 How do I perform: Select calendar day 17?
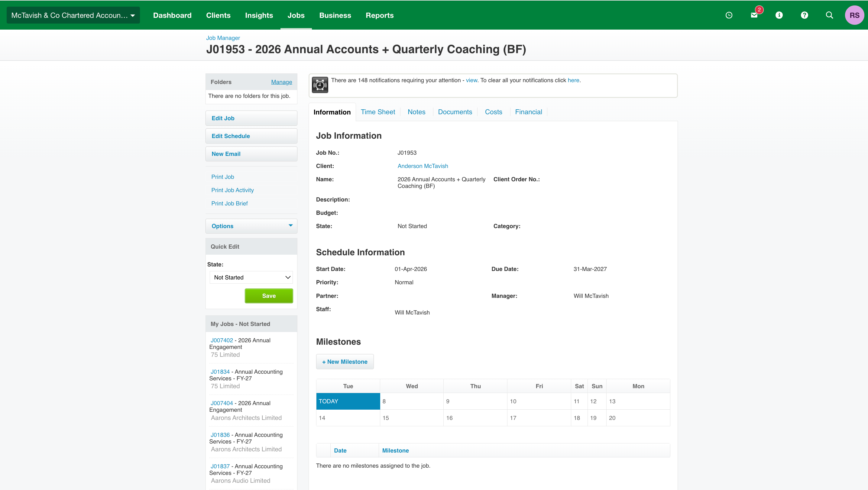(539, 418)
